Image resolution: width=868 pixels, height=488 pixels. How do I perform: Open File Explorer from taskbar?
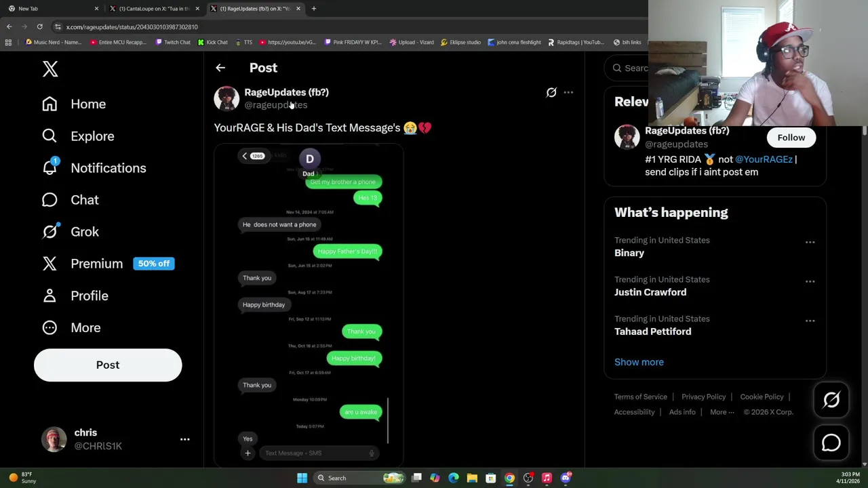pyautogui.click(x=472, y=478)
